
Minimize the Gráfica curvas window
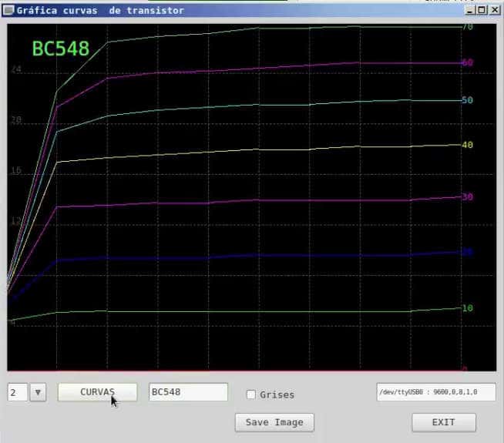pos(470,10)
